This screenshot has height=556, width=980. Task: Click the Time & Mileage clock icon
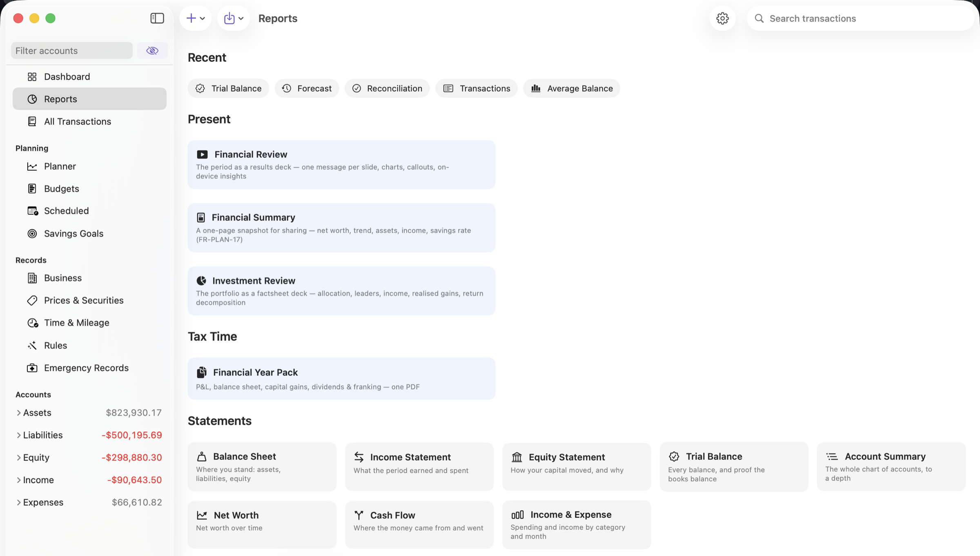point(33,323)
